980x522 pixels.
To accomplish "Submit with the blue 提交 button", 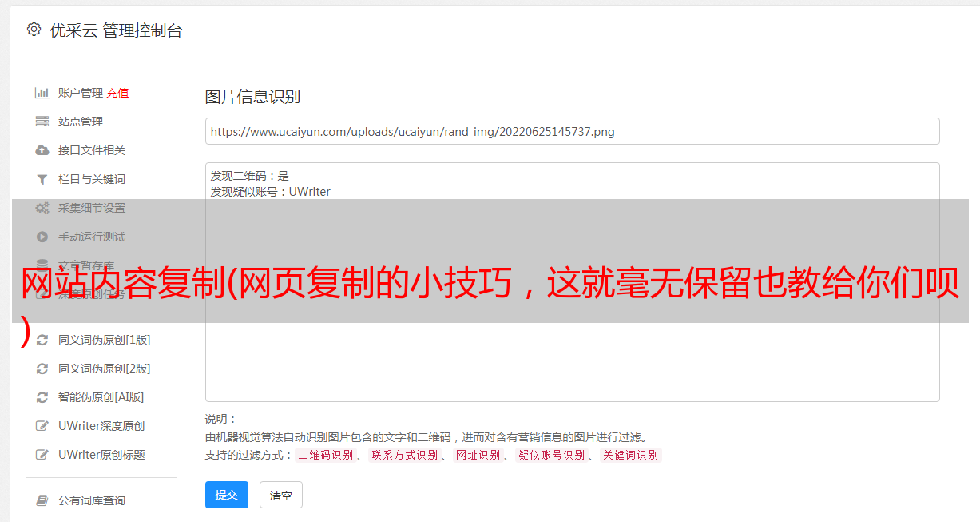I will coord(227,495).
